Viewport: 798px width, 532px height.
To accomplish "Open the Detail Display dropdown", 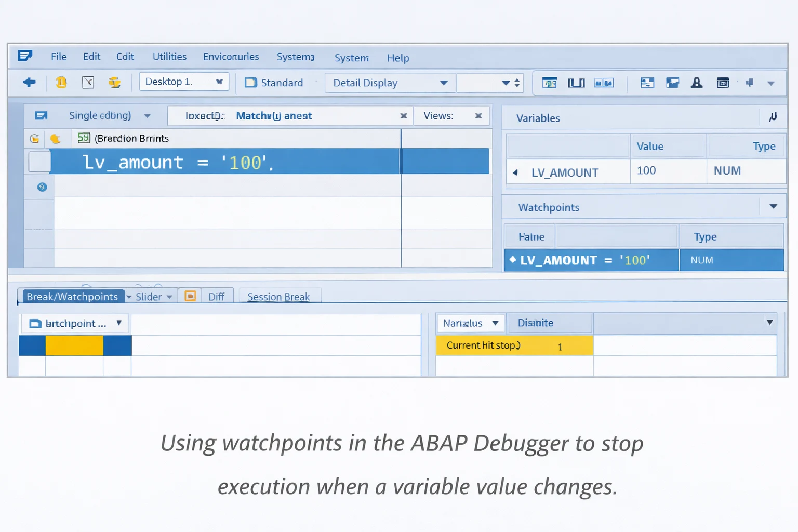I will point(443,83).
